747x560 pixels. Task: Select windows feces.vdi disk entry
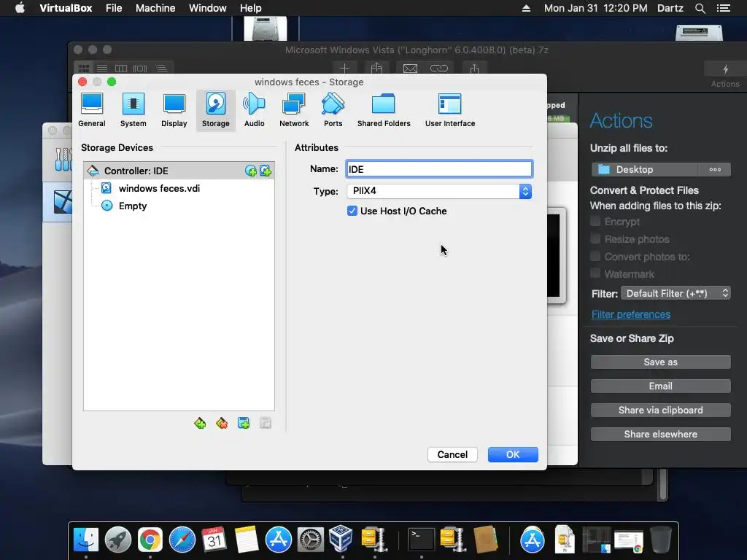pyautogui.click(x=179, y=189)
